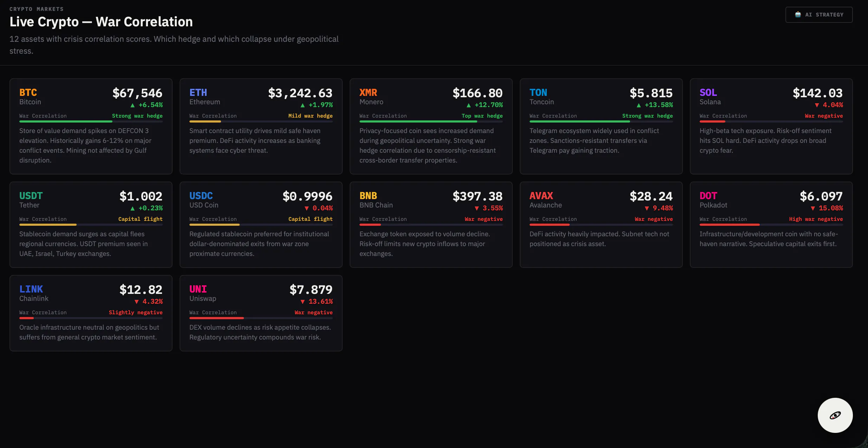Click the USDC down arrow change indicator
Viewport: 868px width, 448px height.
coord(306,208)
